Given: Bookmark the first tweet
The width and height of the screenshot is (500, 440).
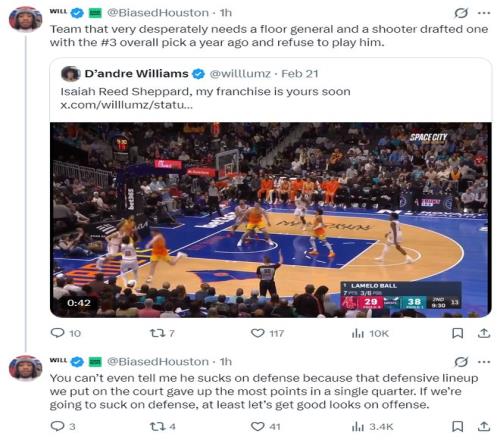Looking at the screenshot, I should (457, 333).
